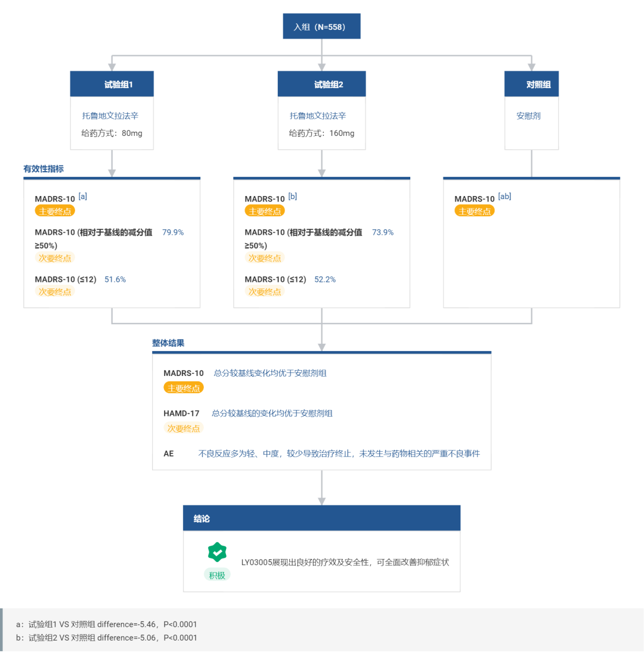Click footnote marker [ab] in control group
The image size is (644, 665).
504,197
